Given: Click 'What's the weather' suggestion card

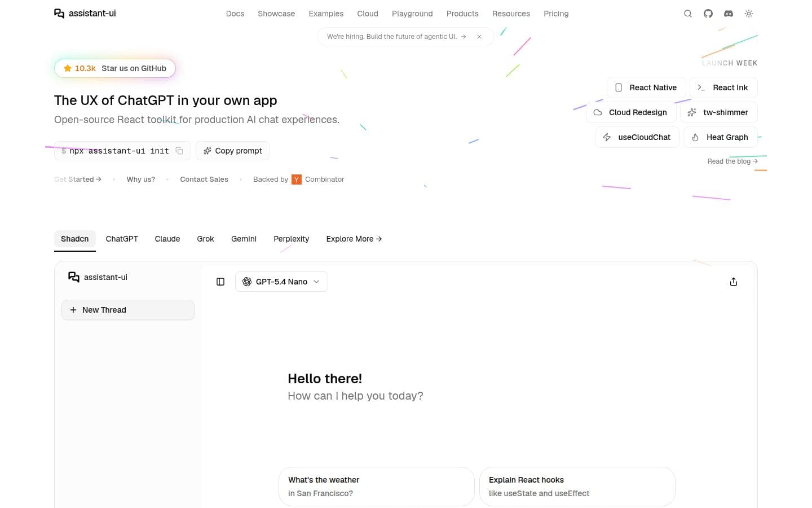Looking at the screenshot, I should coord(377,487).
